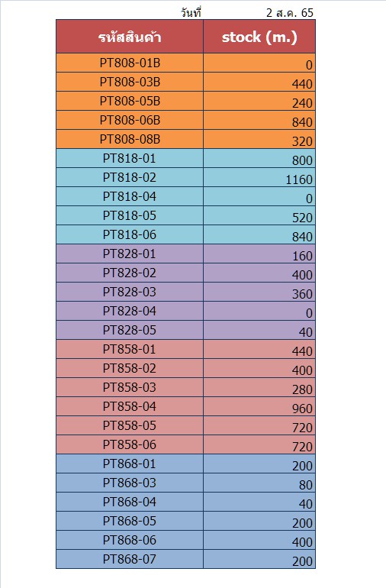This screenshot has height=588, width=386.
Task: Click the 960 stock value
Action: point(259,406)
